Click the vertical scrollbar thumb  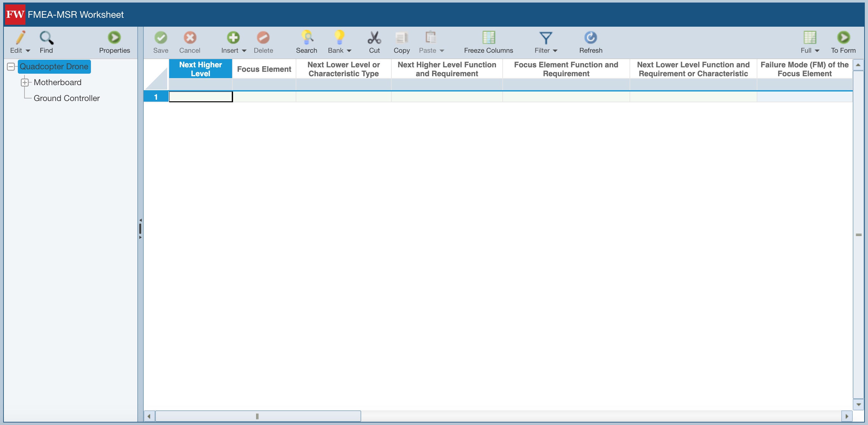point(858,234)
